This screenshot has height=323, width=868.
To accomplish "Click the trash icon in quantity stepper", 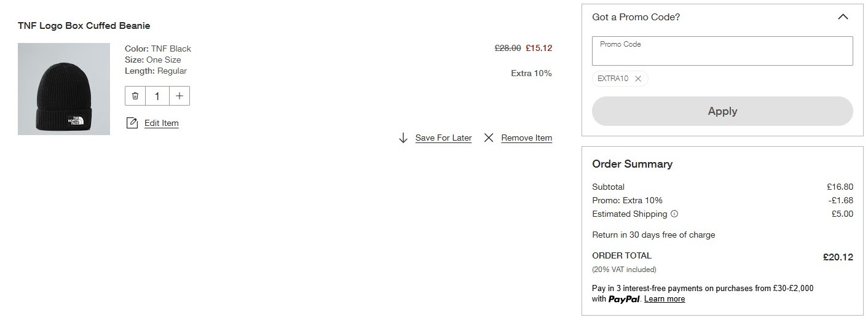I will click(x=135, y=96).
